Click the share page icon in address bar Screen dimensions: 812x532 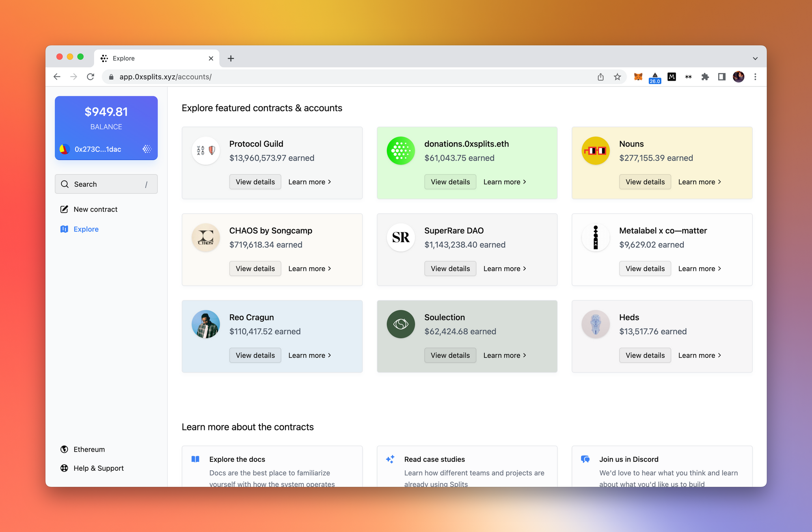[600, 77]
